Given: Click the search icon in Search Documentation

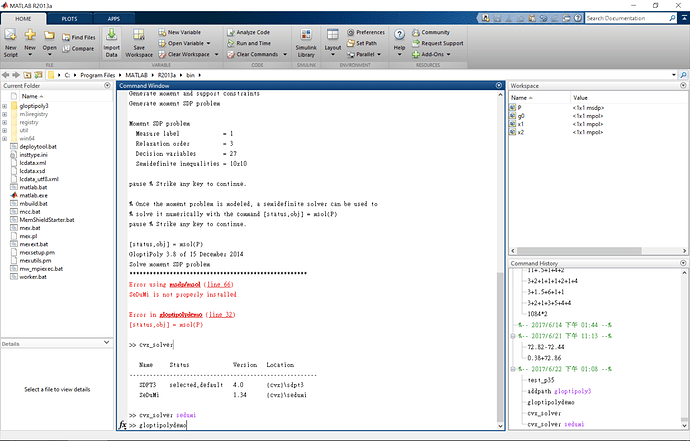Looking at the screenshot, I should [672, 18].
